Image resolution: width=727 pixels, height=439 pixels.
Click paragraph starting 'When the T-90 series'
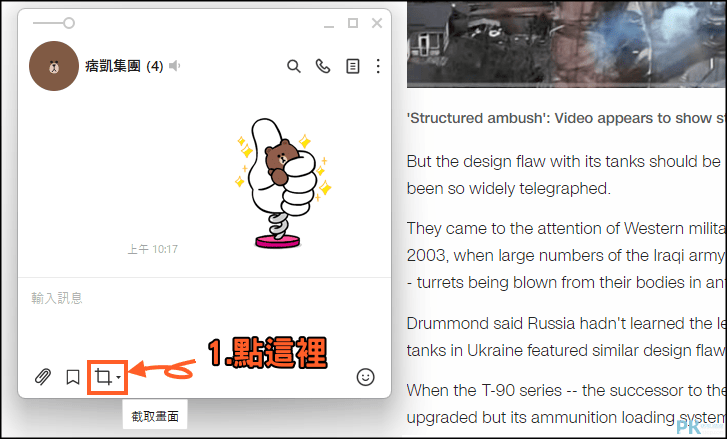(567, 404)
